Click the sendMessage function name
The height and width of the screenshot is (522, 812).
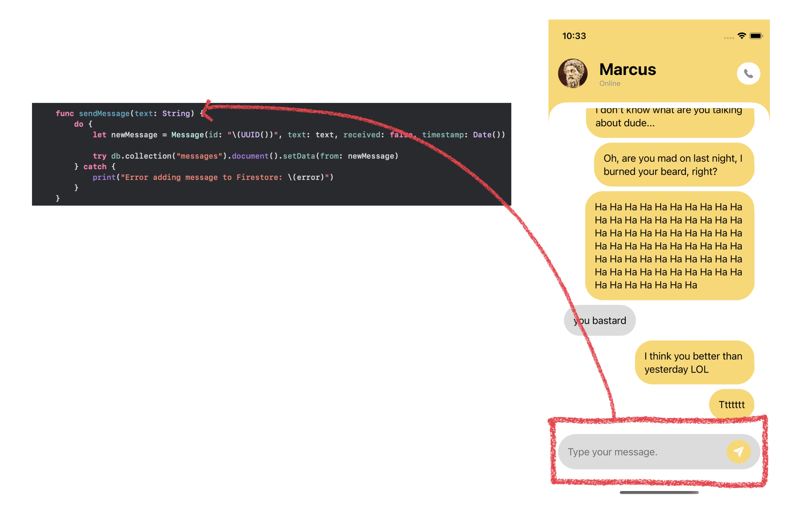[x=104, y=114]
